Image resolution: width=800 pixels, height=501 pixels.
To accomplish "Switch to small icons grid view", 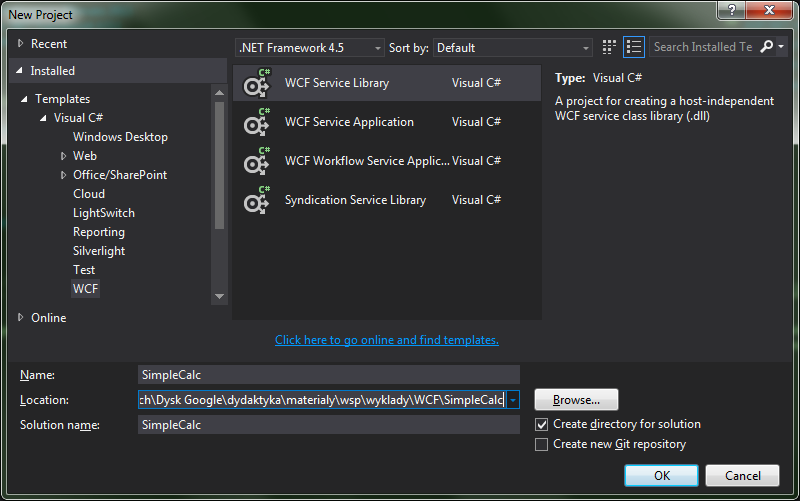I will [x=609, y=47].
